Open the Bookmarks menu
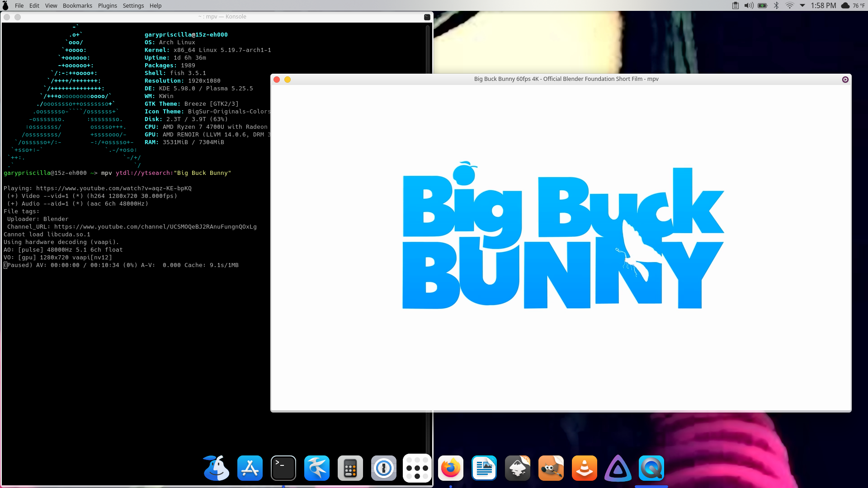The image size is (868, 488). click(77, 5)
